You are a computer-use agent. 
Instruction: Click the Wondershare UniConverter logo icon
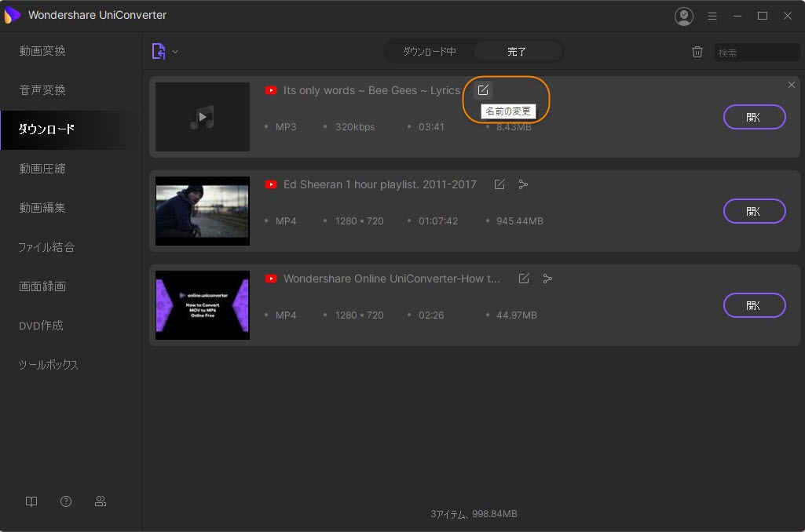(12, 15)
